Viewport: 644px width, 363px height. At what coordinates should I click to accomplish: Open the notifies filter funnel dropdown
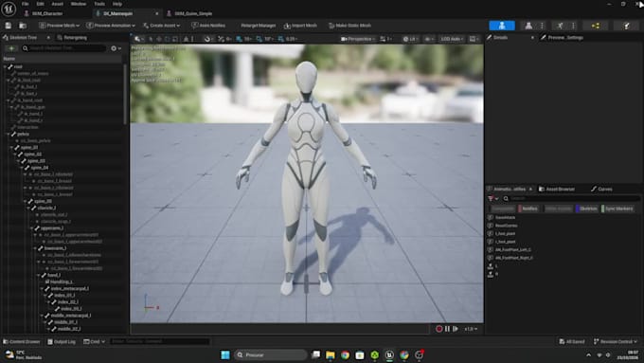point(492,199)
